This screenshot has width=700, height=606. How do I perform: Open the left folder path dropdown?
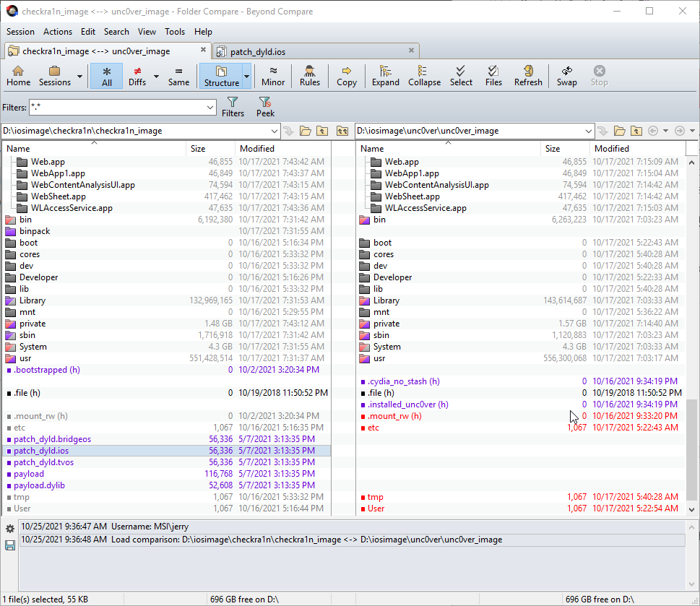pos(274,131)
